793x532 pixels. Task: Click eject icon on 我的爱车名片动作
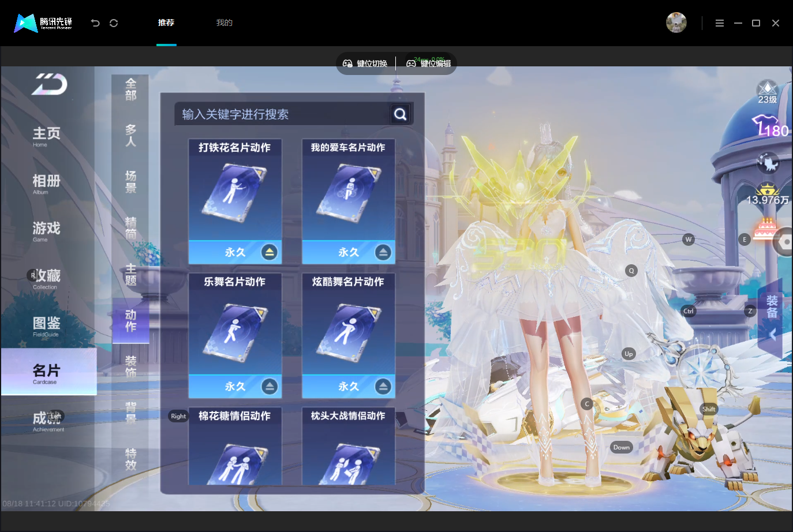point(383,252)
